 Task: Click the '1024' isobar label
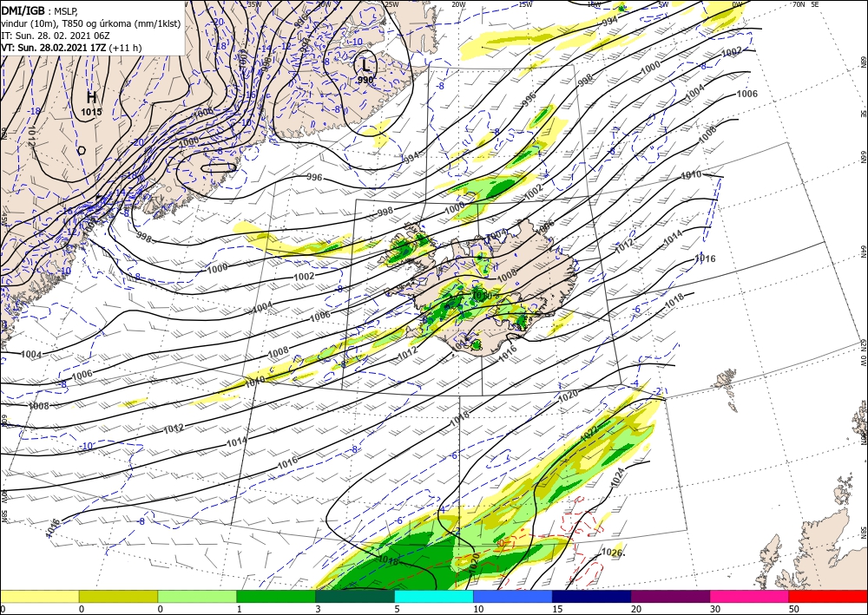(617, 477)
